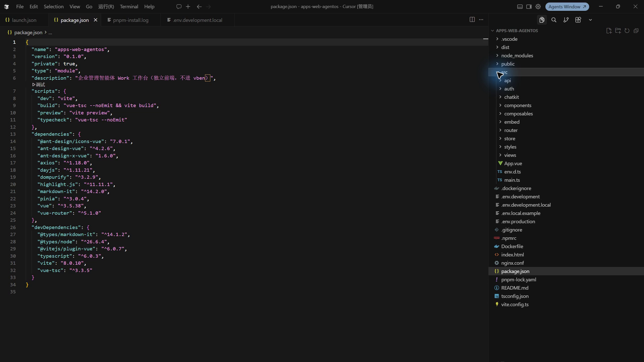
Task: Expand the views folder
Action: point(566,155)
